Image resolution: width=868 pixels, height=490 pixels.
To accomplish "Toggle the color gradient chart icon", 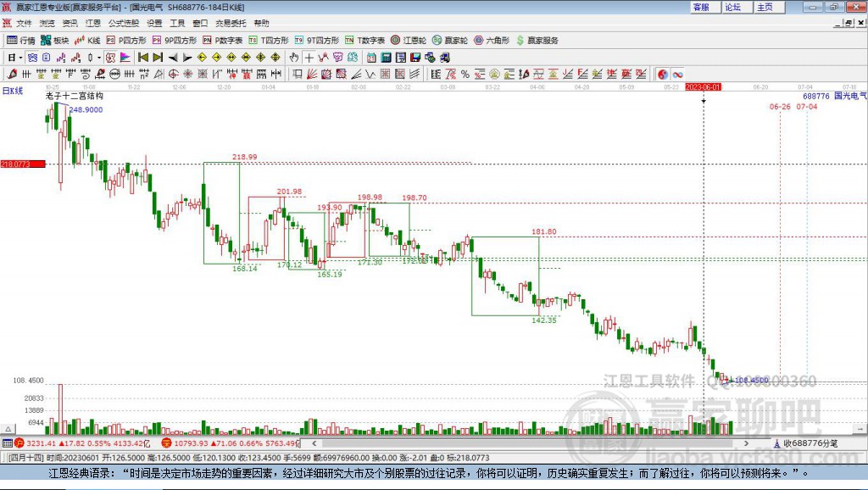I will (125, 57).
